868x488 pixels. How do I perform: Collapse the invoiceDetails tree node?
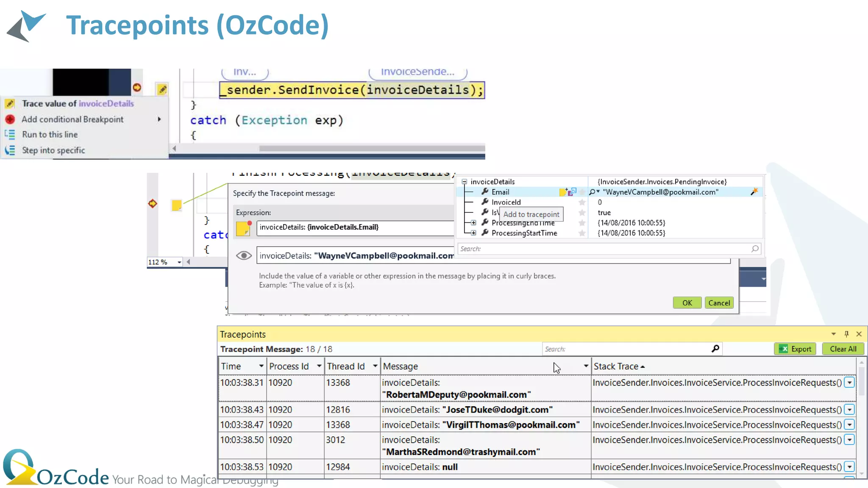[465, 182]
